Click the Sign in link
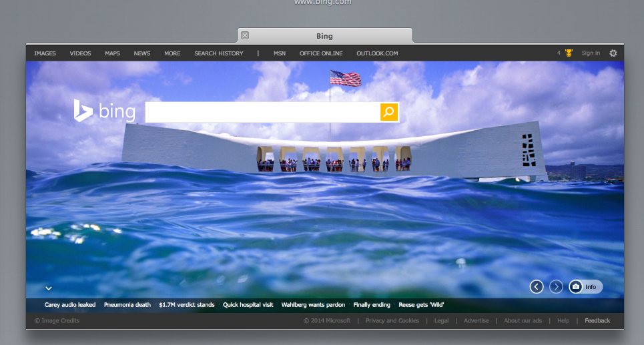 [x=591, y=53]
